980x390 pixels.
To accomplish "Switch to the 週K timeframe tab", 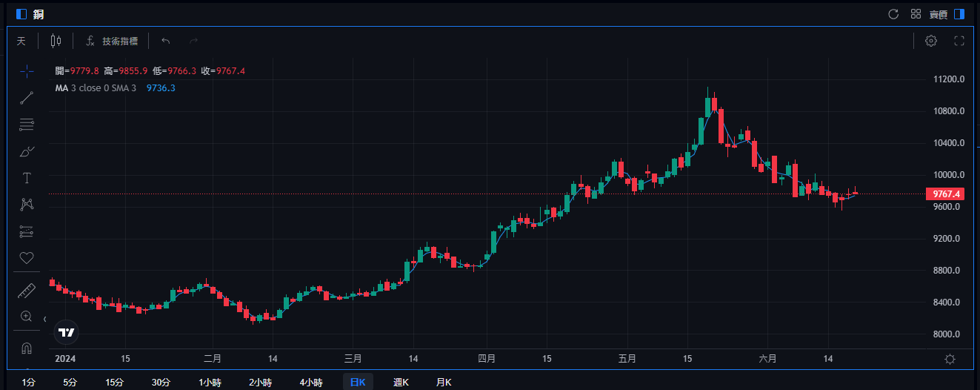I will [401, 382].
